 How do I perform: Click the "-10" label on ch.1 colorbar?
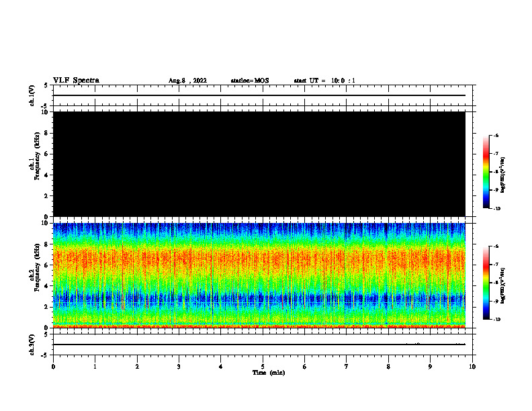click(497, 209)
